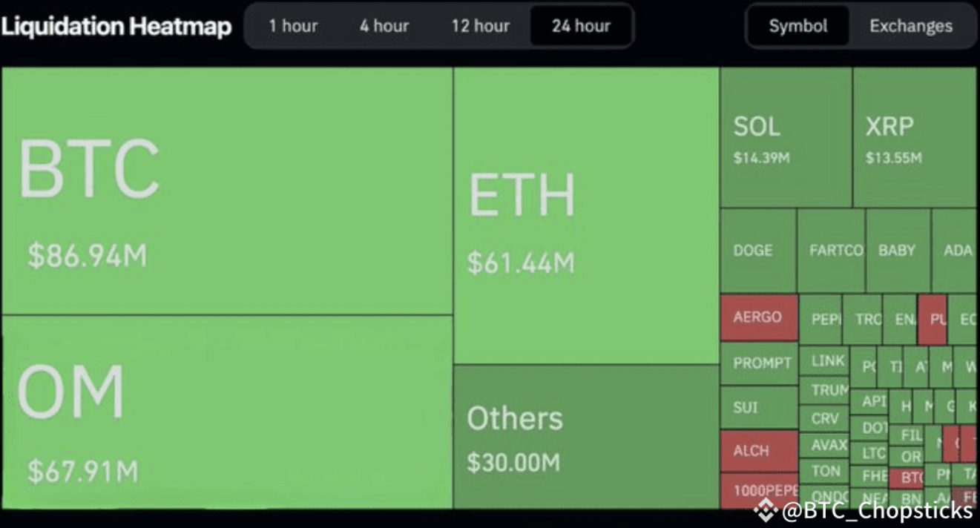Image resolution: width=980 pixels, height=528 pixels.
Task: Click the SUI heatmap tile
Action: point(759,408)
